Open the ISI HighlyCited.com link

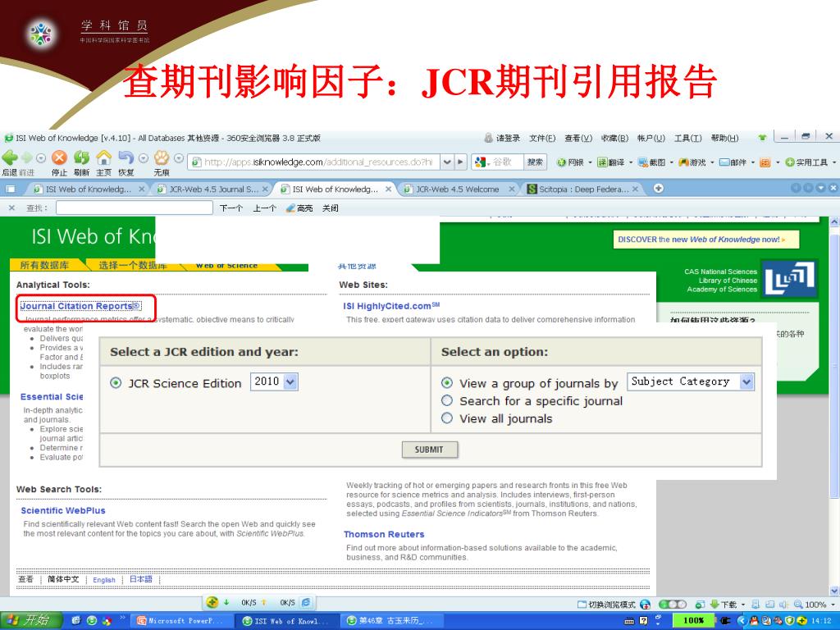(391, 306)
